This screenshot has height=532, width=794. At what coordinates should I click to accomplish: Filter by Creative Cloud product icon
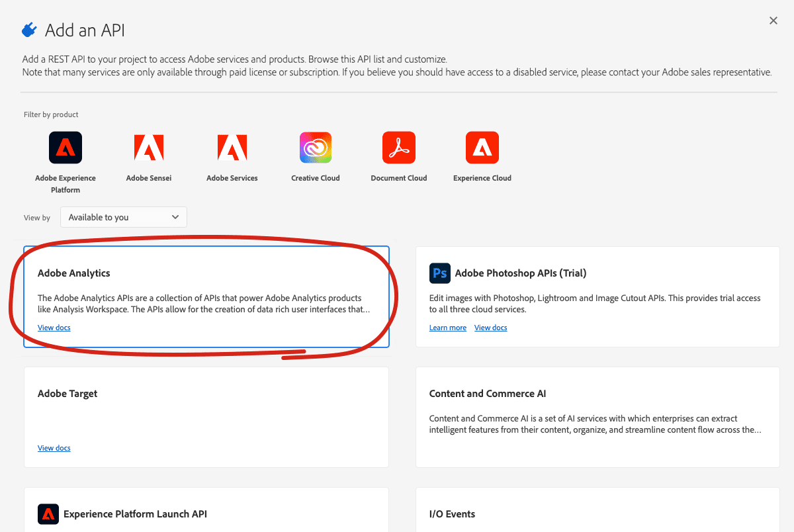[x=316, y=148]
